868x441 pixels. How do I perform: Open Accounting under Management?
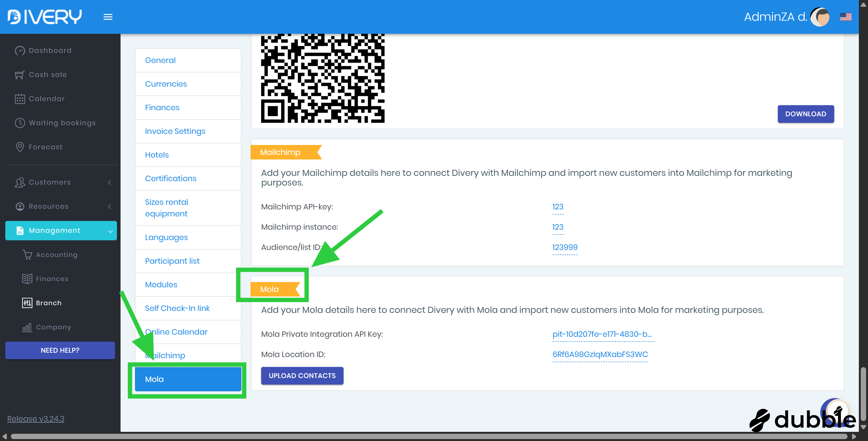pyautogui.click(x=57, y=255)
